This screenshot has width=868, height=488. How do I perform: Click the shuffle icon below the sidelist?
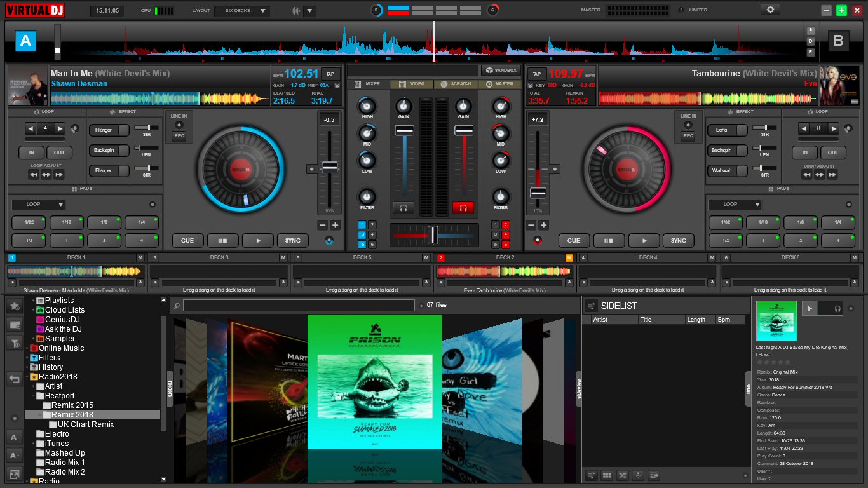click(x=622, y=475)
